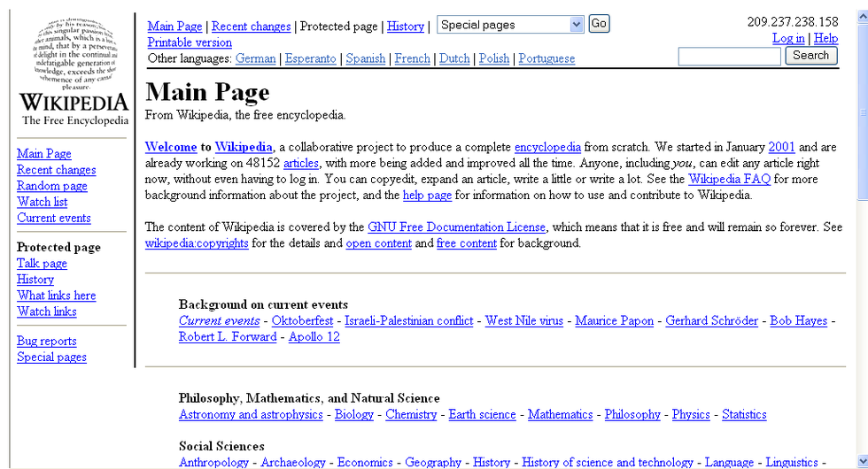The width and height of the screenshot is (868, 469).
Task: Open the Chemistry link
Action: [411, 414]
